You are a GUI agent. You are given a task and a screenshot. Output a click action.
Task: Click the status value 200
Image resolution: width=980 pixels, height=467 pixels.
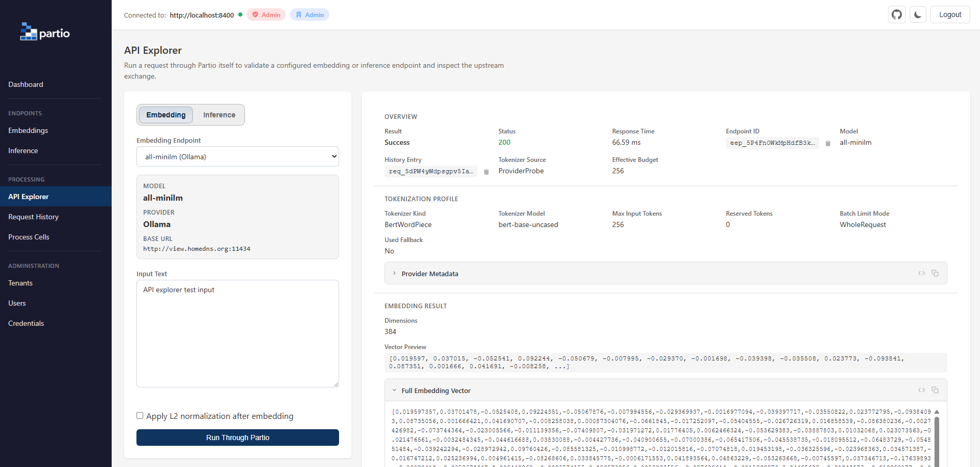click(x=504, y=142)
